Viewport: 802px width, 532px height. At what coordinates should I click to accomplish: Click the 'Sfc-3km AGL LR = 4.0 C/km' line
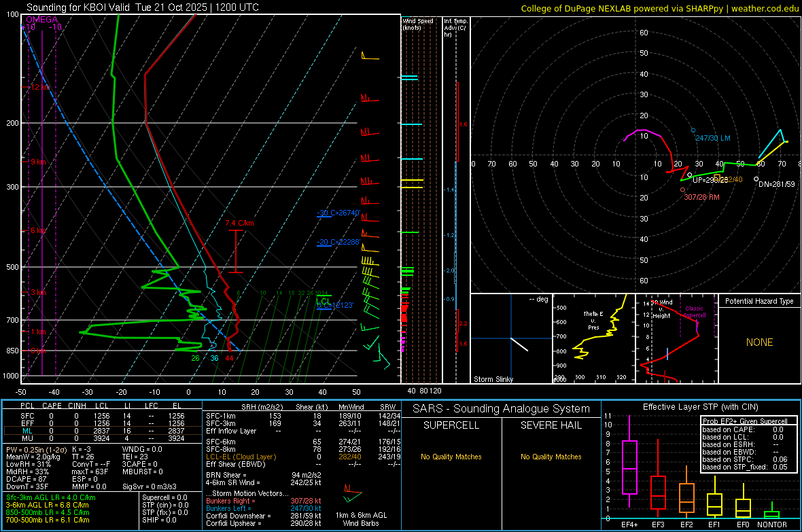(51, 498)
